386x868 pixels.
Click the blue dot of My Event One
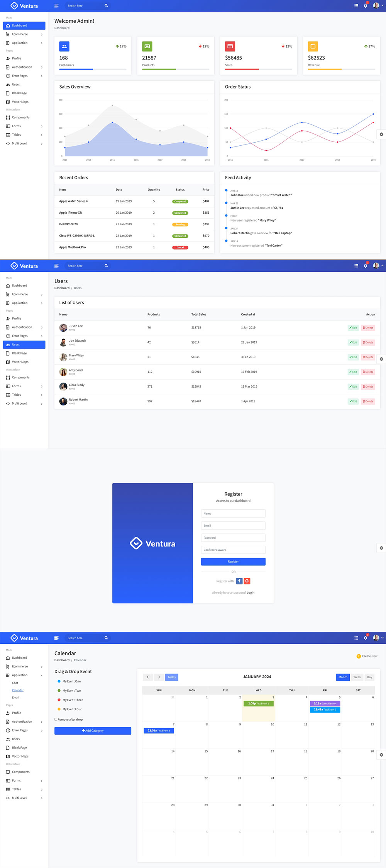tap(59, 681)
